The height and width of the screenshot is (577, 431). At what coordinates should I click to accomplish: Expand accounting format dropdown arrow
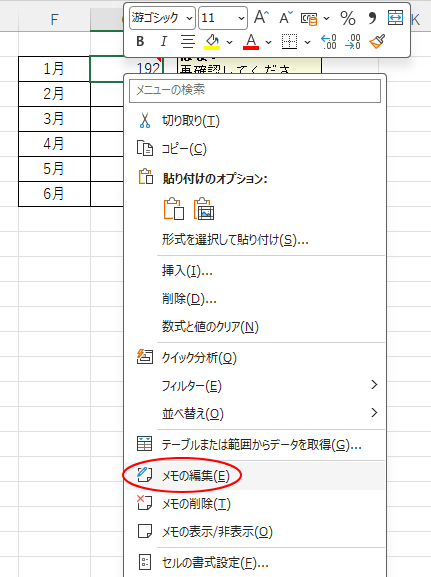326,18
